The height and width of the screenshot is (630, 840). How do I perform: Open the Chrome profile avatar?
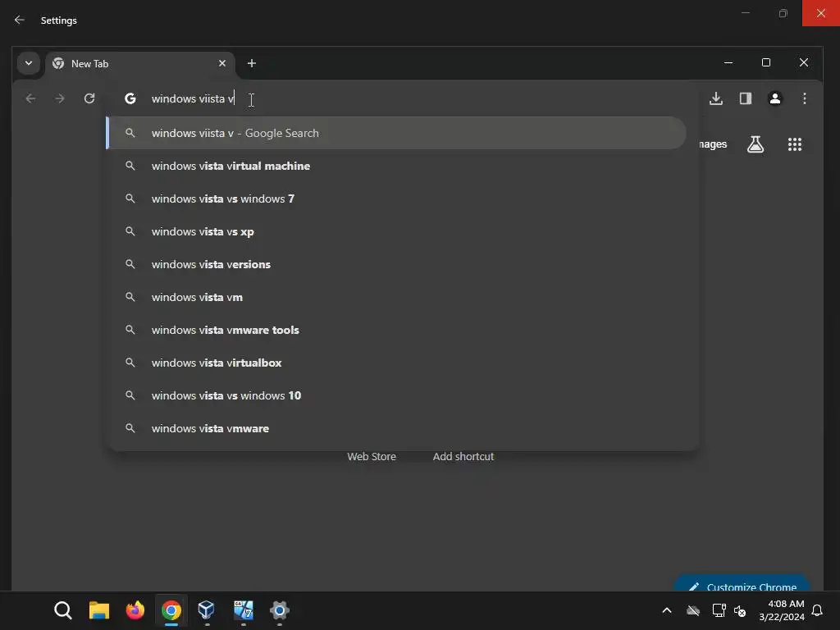774,98
